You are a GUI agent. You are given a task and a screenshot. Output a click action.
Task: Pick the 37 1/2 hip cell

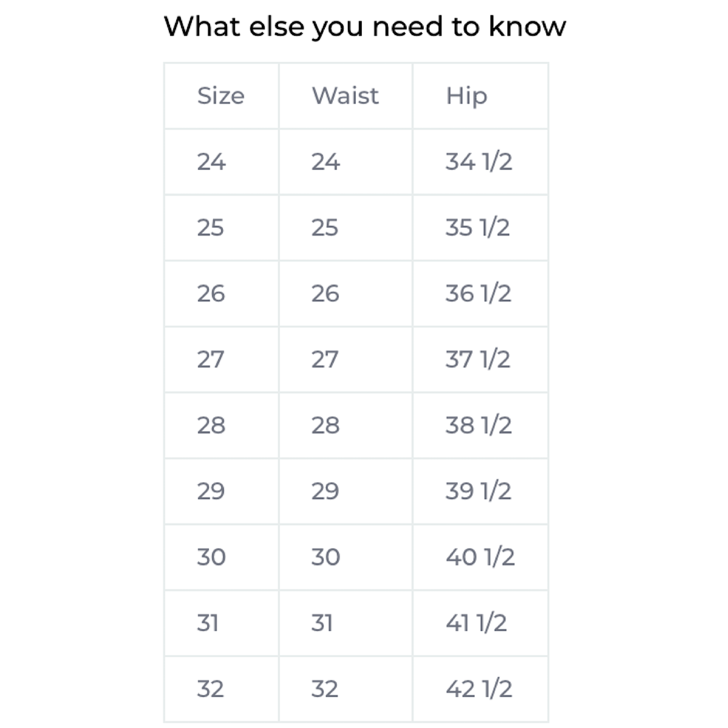478,360
